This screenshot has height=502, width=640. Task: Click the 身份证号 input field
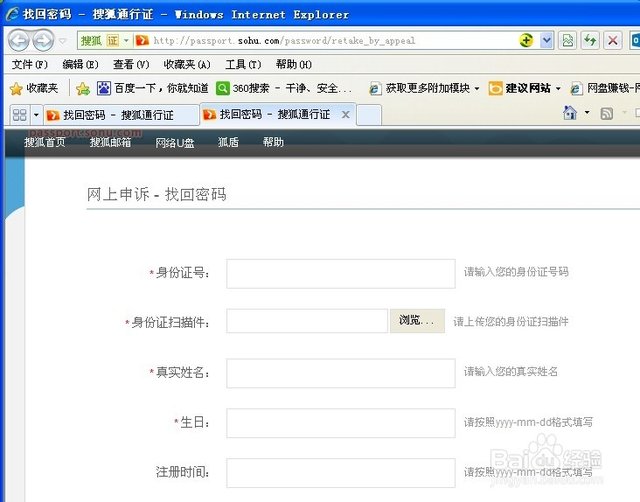pos(341,273)
